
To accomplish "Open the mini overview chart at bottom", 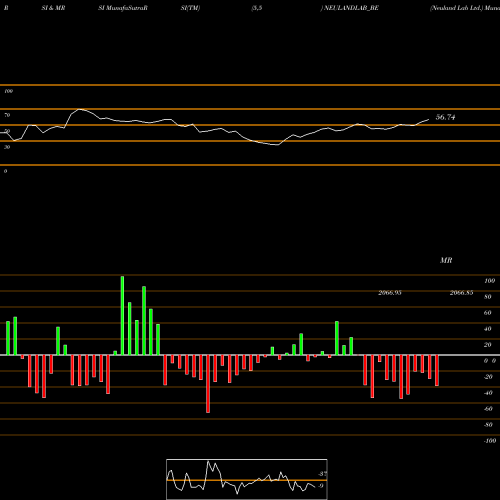I will click(247, 479).
